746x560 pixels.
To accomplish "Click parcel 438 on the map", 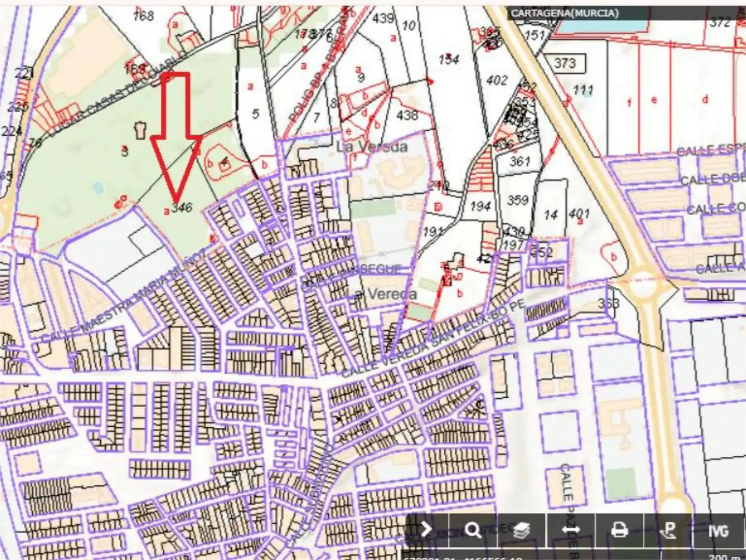I will pos(407,115).
